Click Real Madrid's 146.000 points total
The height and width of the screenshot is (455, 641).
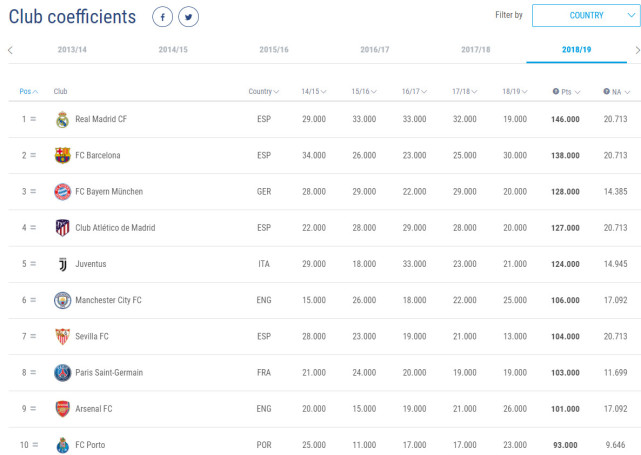click(565, 119)
